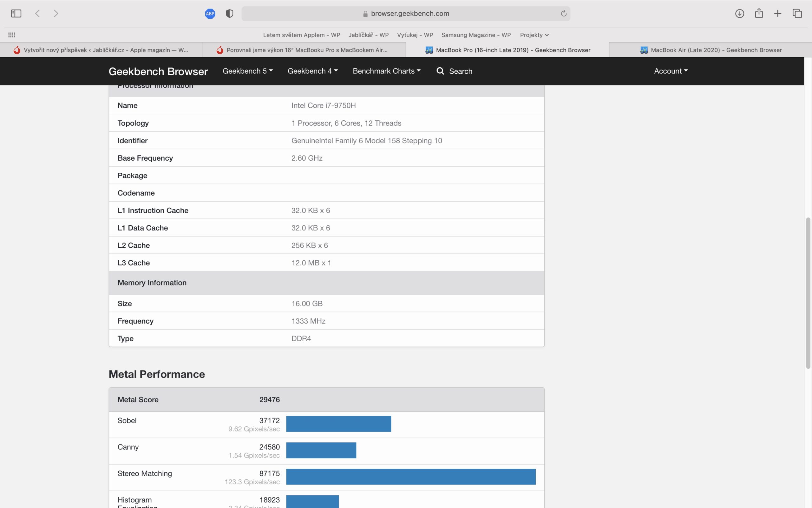Open the Account dropdown
Screen dimensions: 812x508
click(671, 71)
